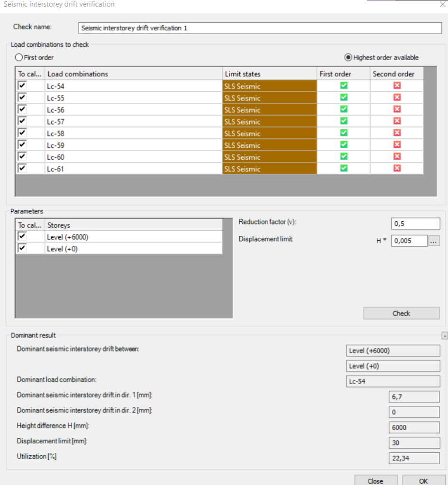
Task: Select the First order radio button
Action: (19, 57)
